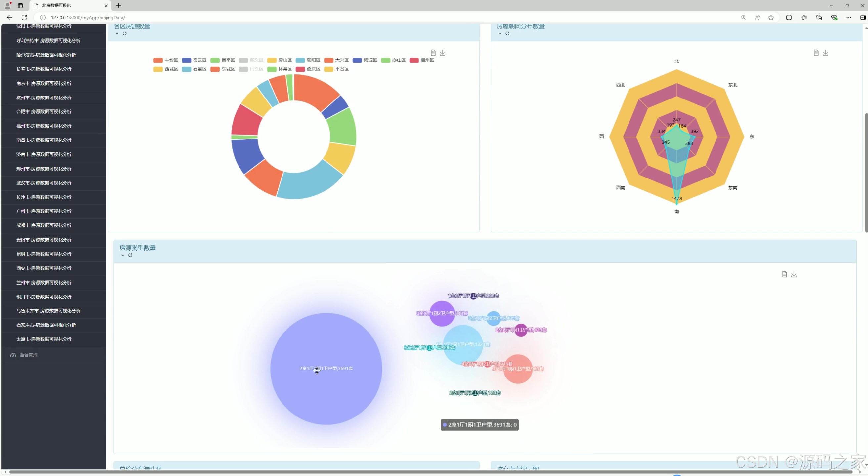Screen dimensions: 868x476
Task: Refresh the 房源类型数量 panel
Action: (x=130, y=255)
